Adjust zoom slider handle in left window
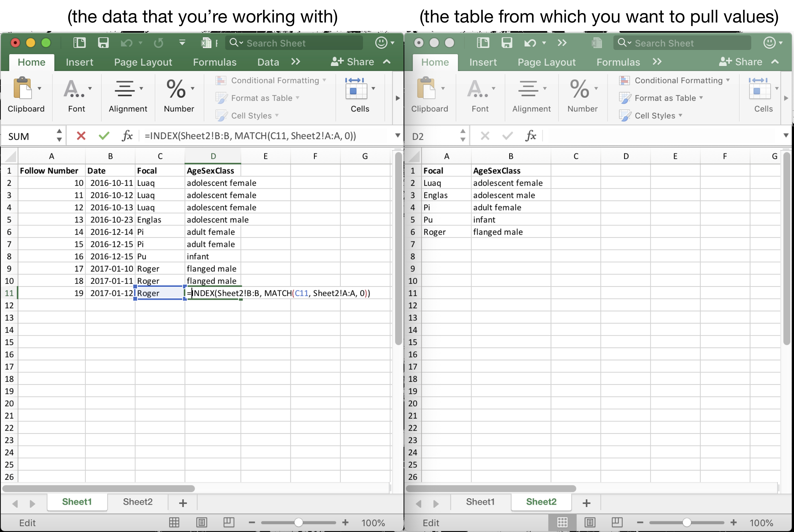Viewport: 794px width, 532px height. pos(298,523)
